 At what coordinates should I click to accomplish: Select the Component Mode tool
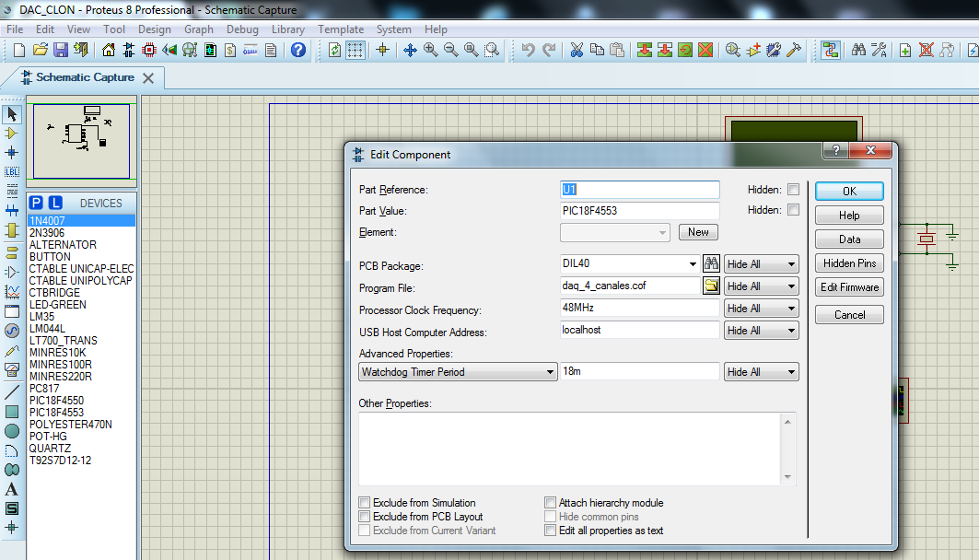pyautogui.click(x=12, y=134)
